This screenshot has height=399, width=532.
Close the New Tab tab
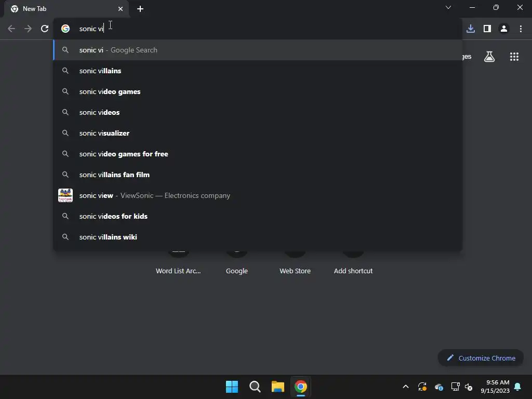121,9
